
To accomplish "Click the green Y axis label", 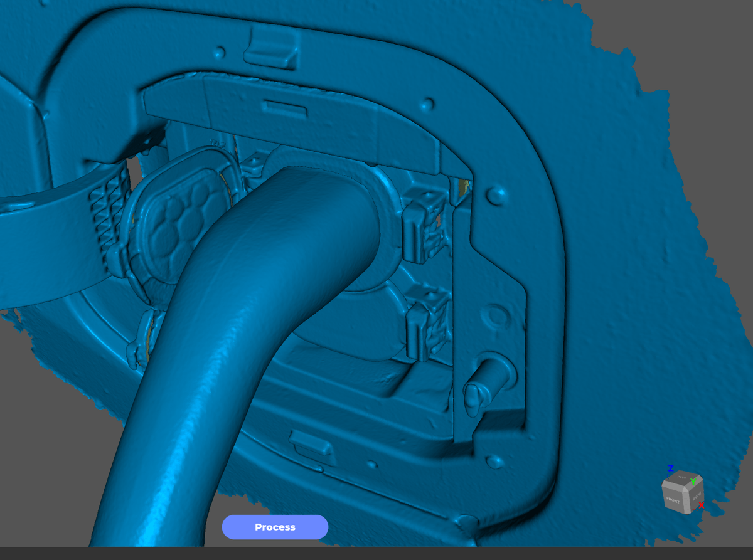I will click(x=693, y=481).
